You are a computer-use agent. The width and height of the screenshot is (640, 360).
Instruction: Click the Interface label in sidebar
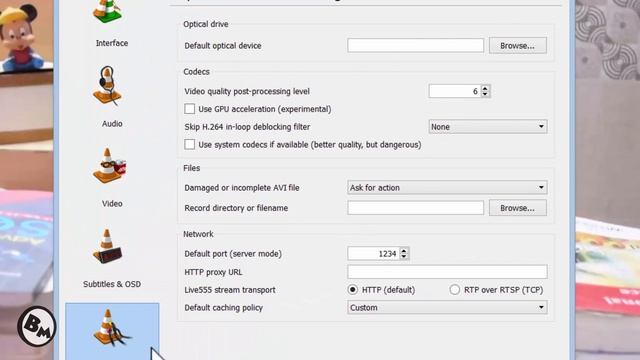[x=112, y=43]
